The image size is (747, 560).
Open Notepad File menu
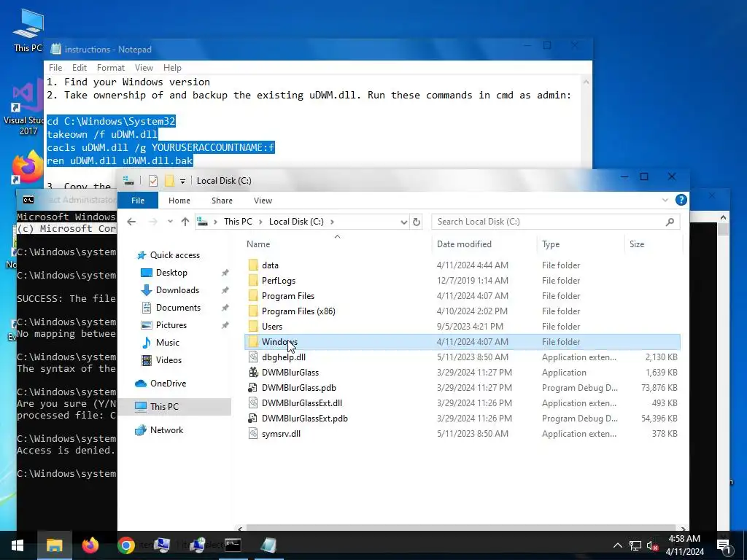click(x=55, y=68)
